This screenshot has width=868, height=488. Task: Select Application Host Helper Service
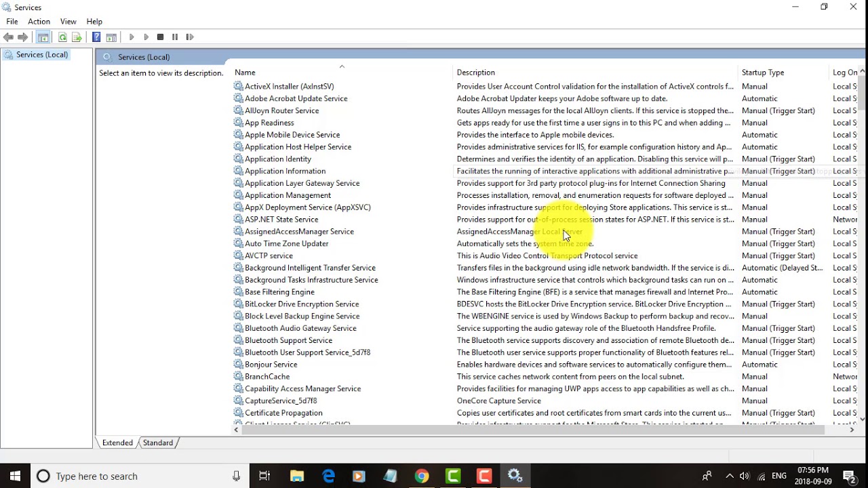coord(298,147)
